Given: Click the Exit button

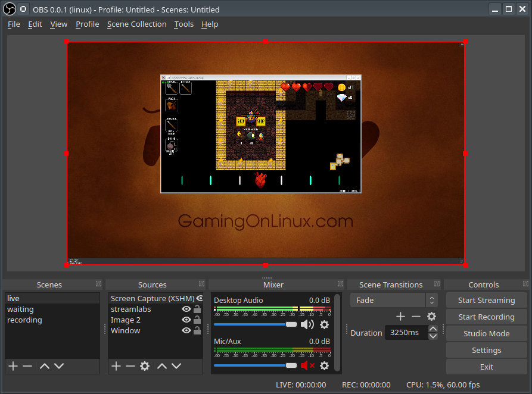Looking at the screenshot, I should tap(487, 367).
